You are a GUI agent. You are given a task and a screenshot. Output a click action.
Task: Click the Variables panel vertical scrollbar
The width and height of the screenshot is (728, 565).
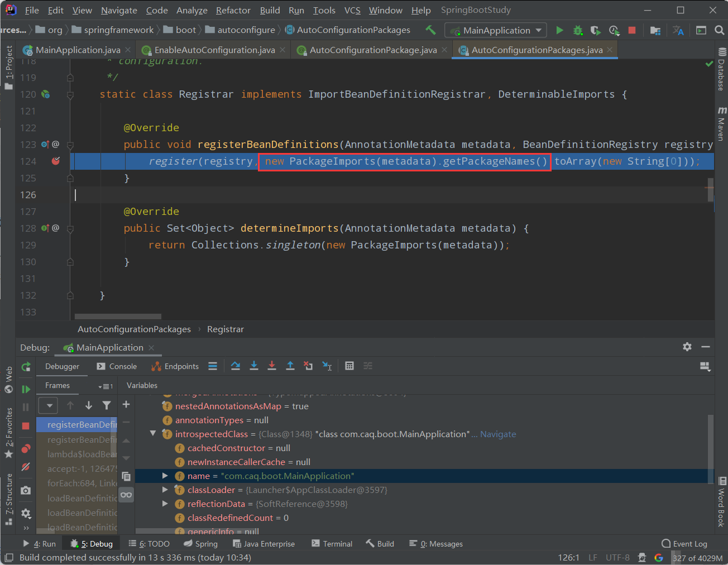[x=711, y=449]
